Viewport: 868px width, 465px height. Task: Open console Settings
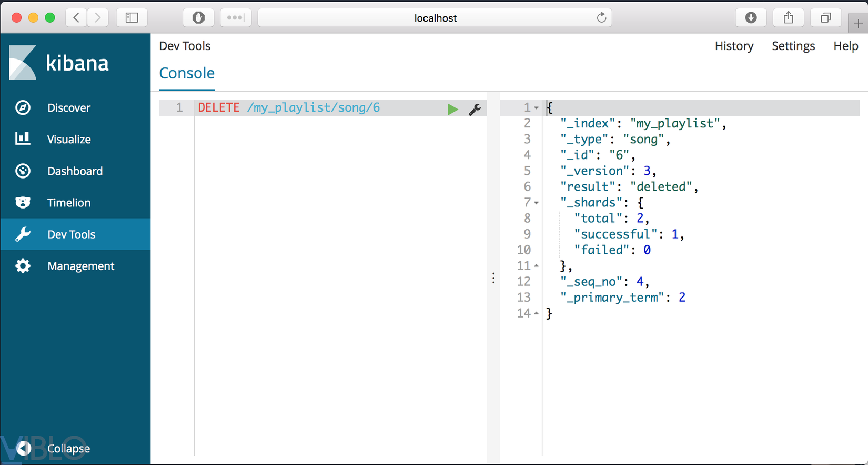point(793,46)
